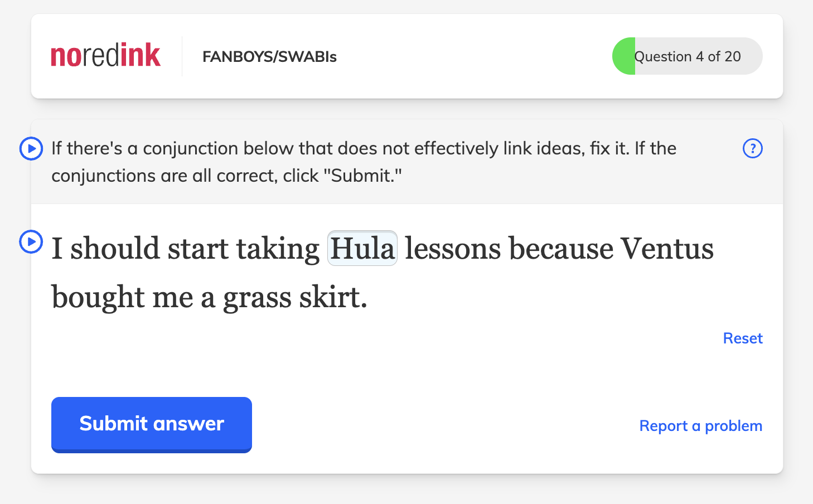This screenshot has width=813, height=504.
Task: Select the highlighted word "Hula"
Action: (362, 248)
